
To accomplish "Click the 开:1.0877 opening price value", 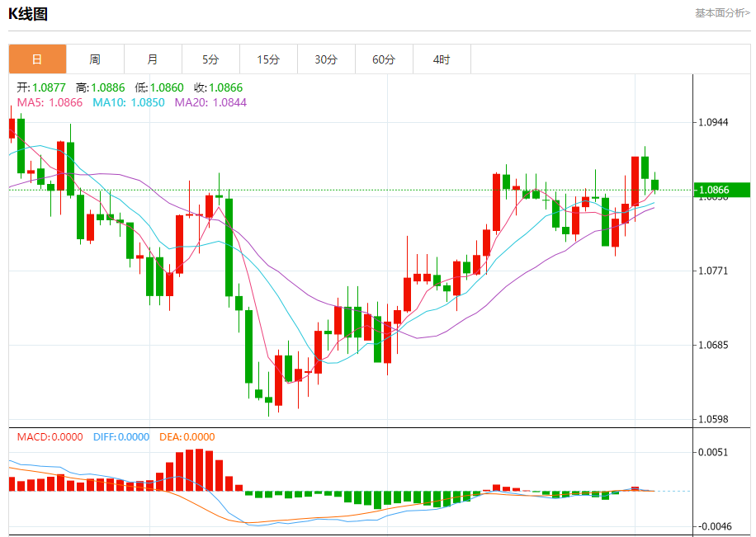I will (41, 87).
